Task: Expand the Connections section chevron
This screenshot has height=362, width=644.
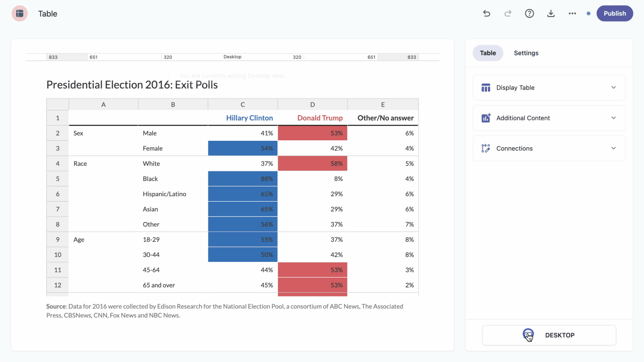Action: pos(613,148)
